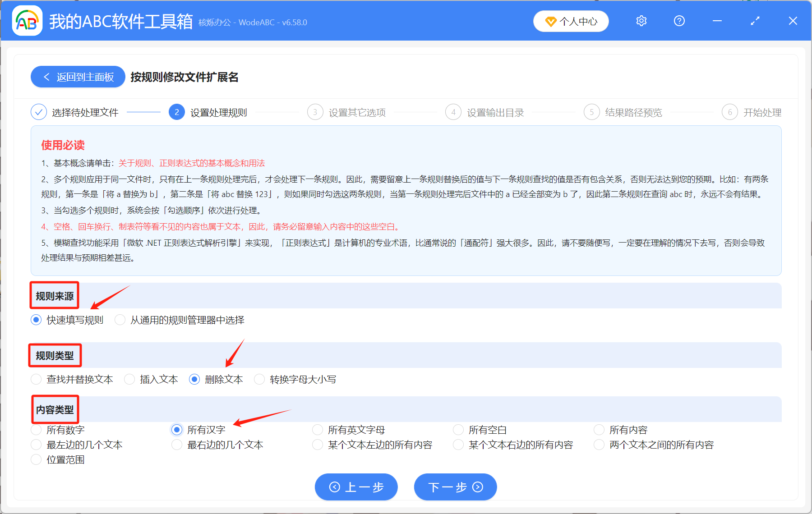Go to step 结果路径预览

tap(591, 112)
